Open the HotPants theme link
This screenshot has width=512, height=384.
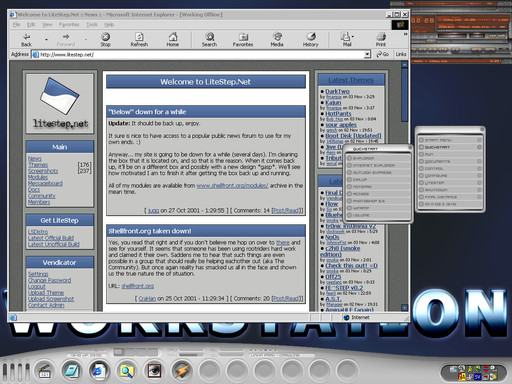point(338,113)
